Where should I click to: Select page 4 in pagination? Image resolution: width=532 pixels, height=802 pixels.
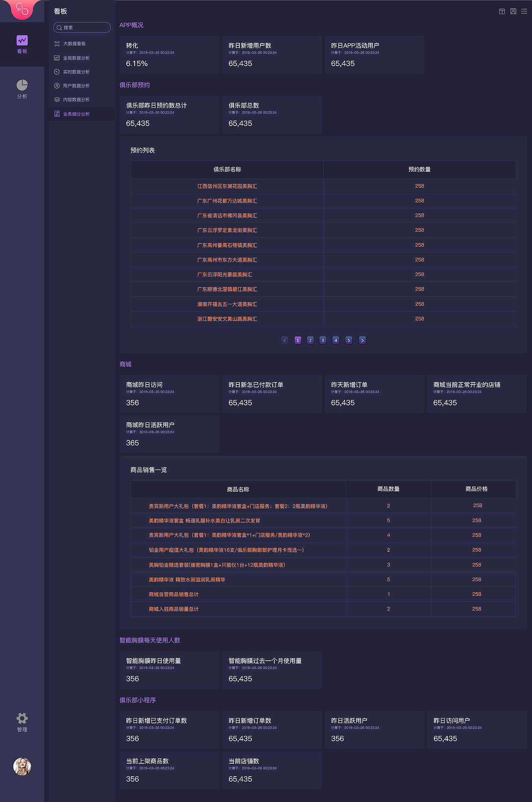336,340
